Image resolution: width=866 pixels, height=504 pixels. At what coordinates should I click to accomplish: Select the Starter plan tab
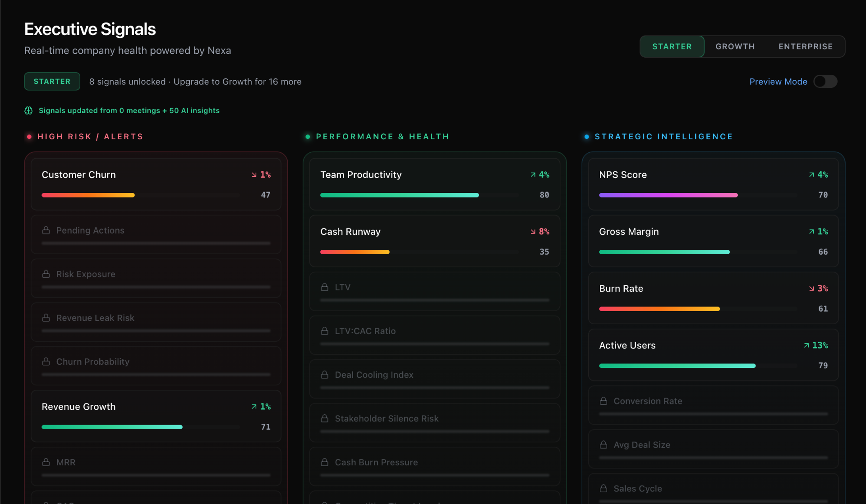pos(672,46)
